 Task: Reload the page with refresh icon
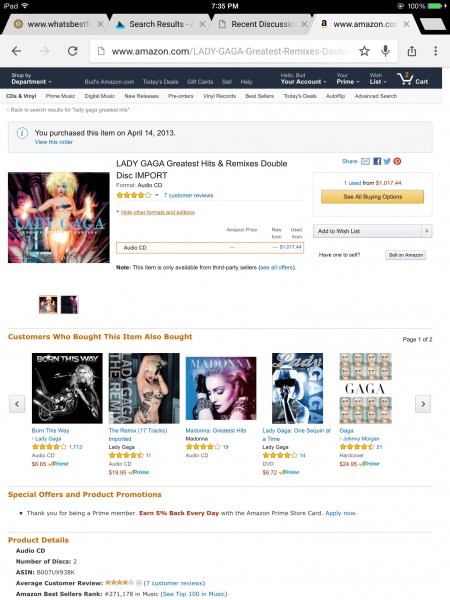[73, 51]
